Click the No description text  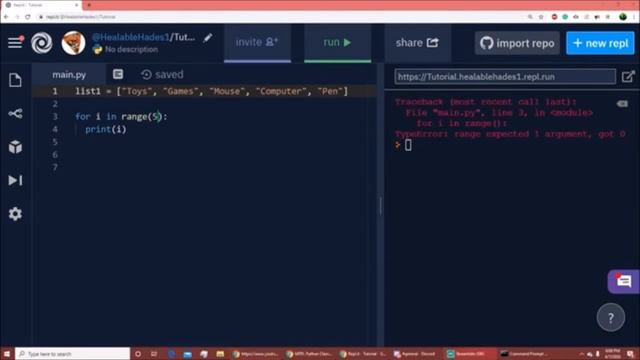pyautogui.click(x=131, y=49)
